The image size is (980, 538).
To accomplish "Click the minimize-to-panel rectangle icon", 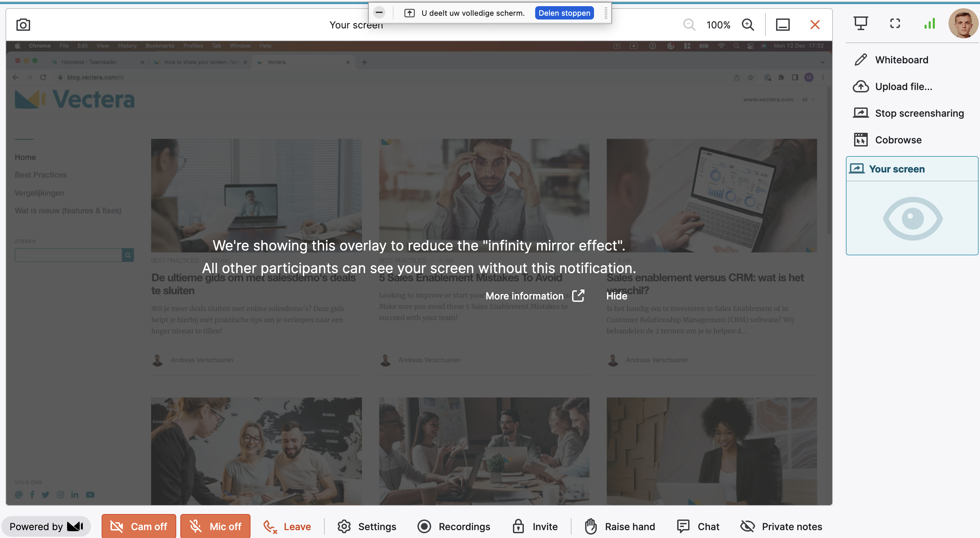I will click(x=783, y=25).
